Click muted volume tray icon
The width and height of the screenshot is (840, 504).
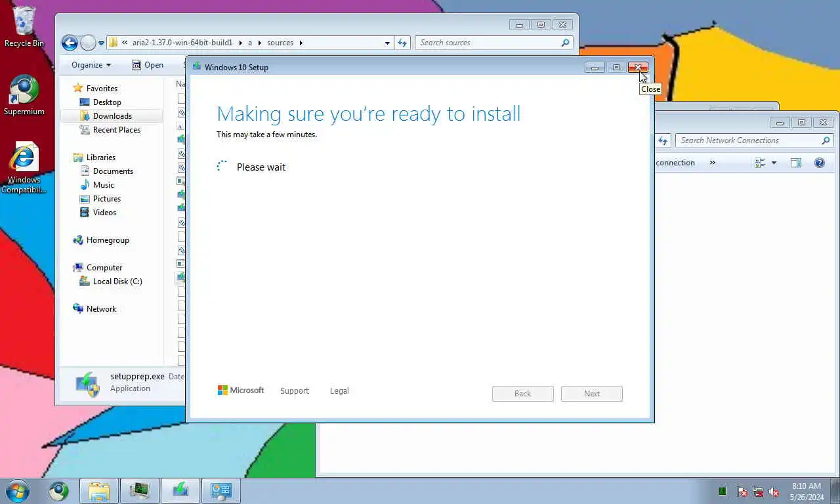pos(774,491)
